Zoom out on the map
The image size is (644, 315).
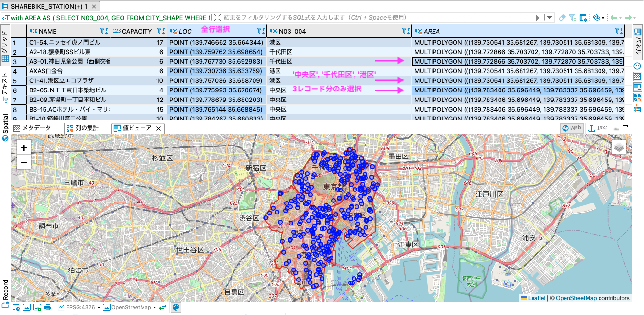point(24,163)
